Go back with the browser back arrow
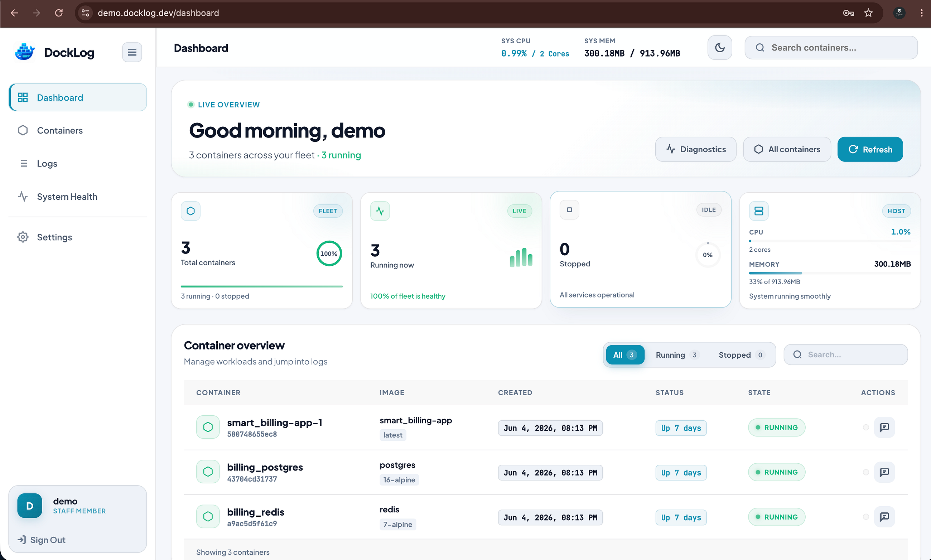The width and height of the screenshot is (931, 560). [x=14, y=13]
